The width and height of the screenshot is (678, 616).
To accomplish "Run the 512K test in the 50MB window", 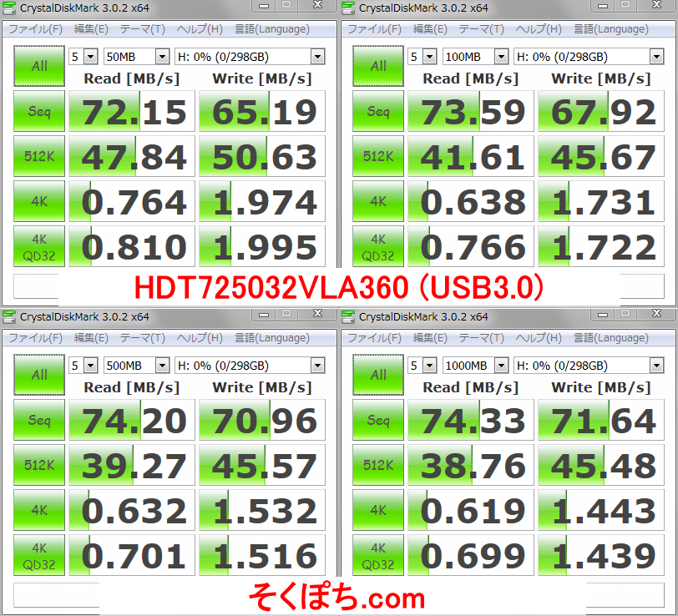I will [39, 156].
